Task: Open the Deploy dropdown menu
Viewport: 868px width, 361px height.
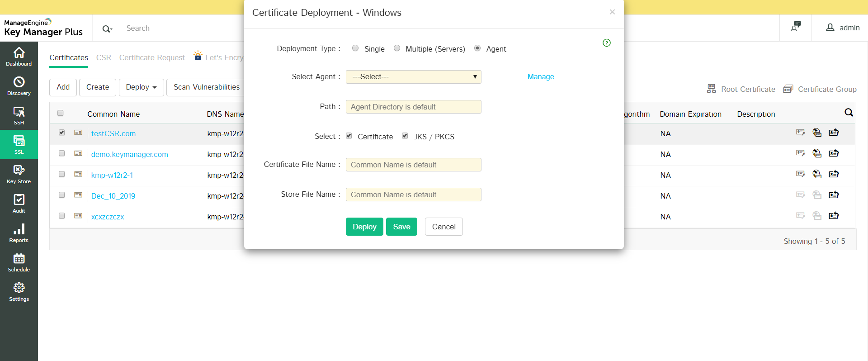Action: [x=141, y=87]
